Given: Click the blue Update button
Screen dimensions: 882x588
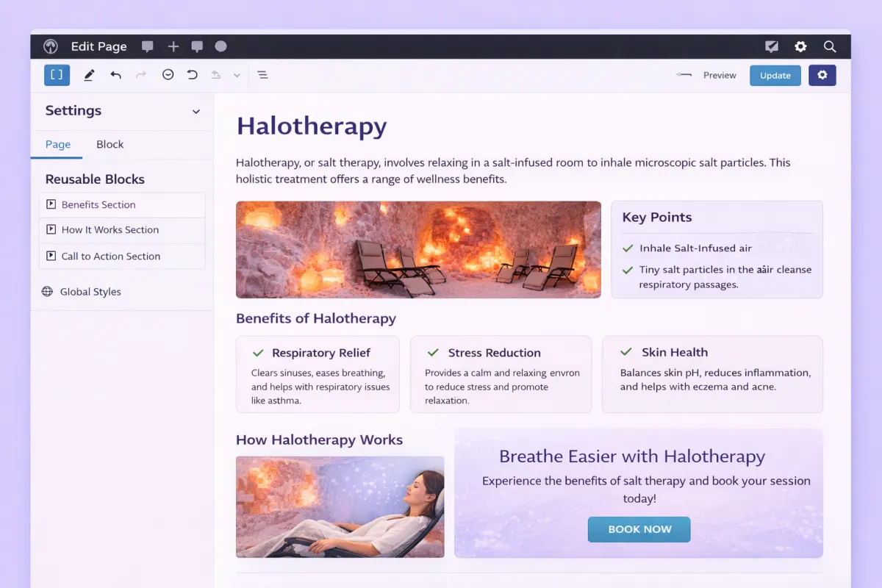Looking at the screenshot, I should (775, 75).
